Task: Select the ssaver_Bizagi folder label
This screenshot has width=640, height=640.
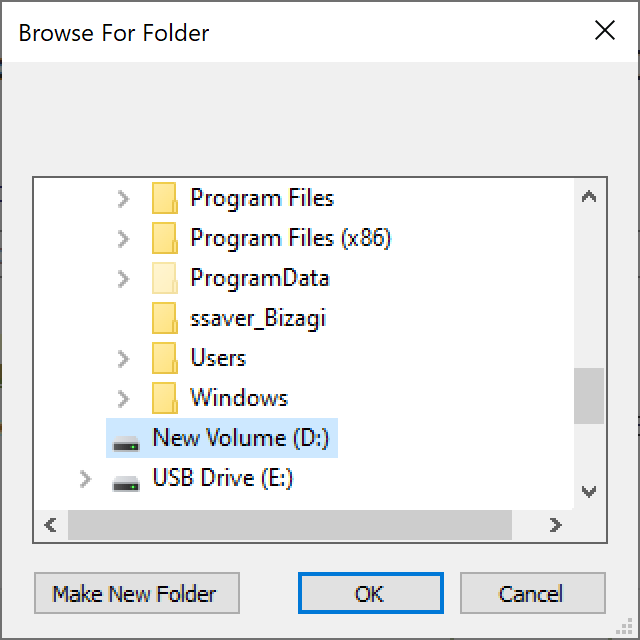Action: [258, 318]
